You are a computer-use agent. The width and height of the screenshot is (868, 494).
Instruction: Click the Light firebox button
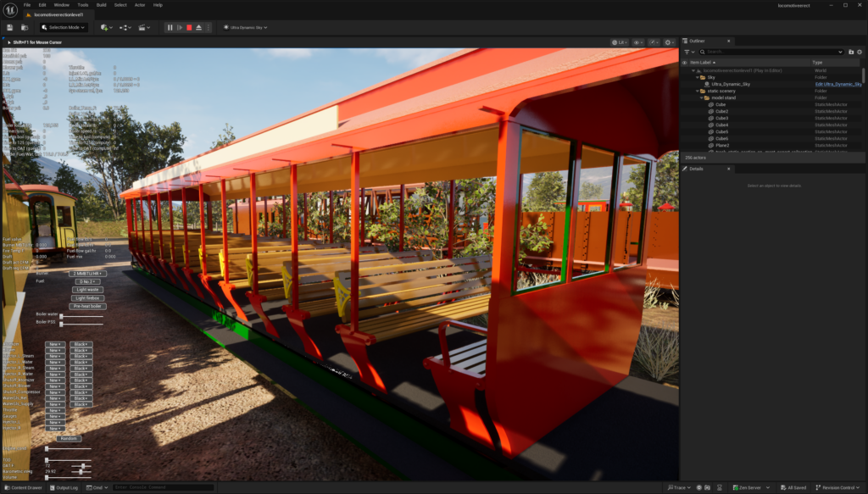point(87,298)
